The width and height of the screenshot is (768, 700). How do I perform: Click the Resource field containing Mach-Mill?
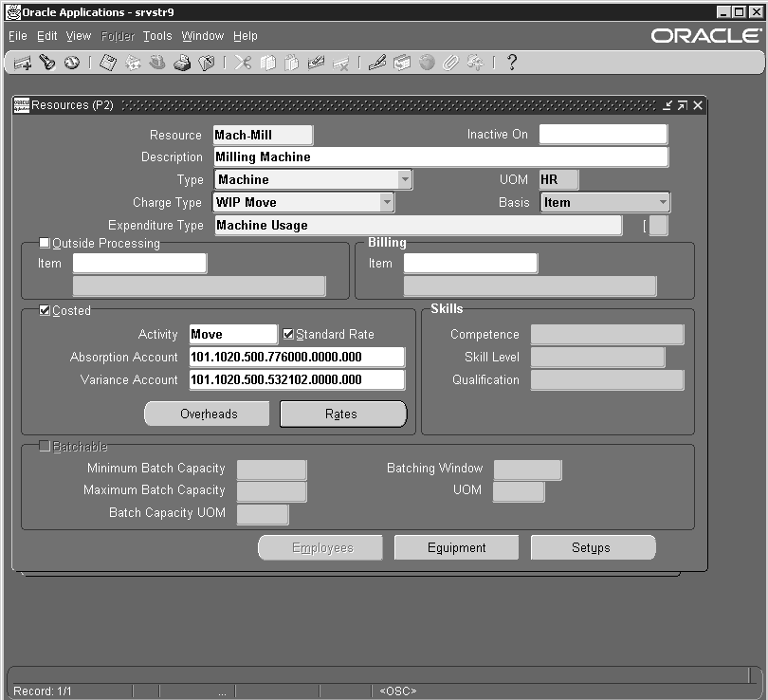(263, 135)
